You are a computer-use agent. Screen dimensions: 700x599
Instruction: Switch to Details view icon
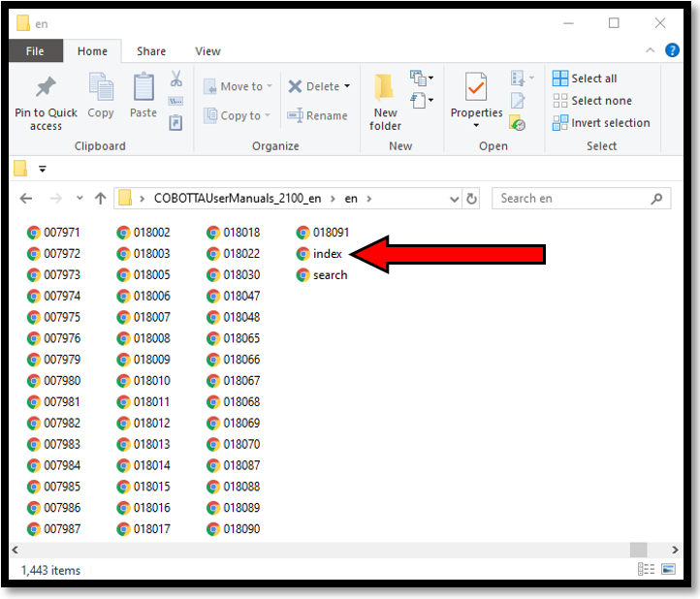646,569
